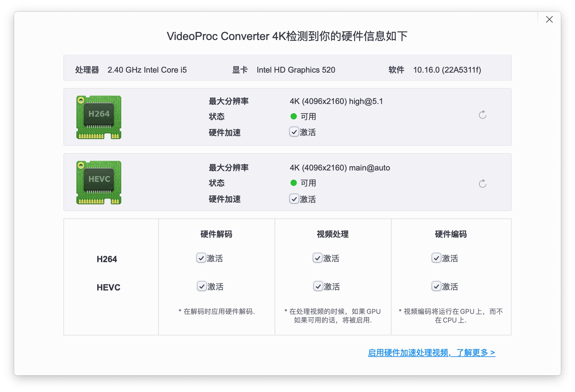The width and height of the screenshot is (575, 392).
Task: Click the 处理器 label
Action: pyautogui.click(x=87, y=70)
